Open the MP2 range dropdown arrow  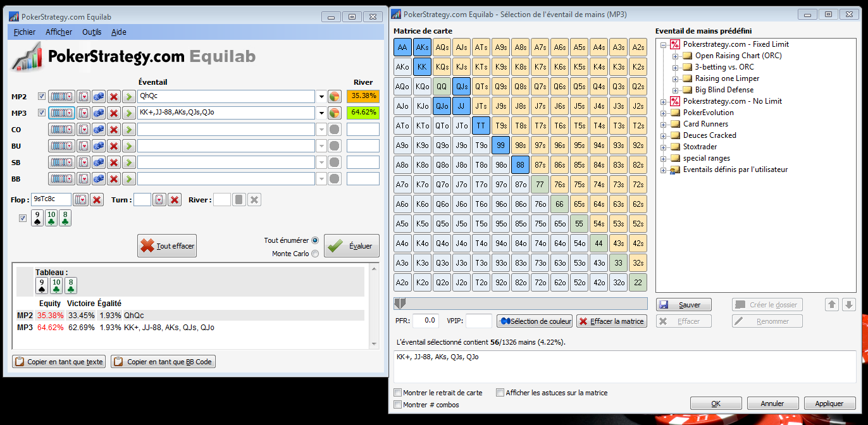pos(321,96)
